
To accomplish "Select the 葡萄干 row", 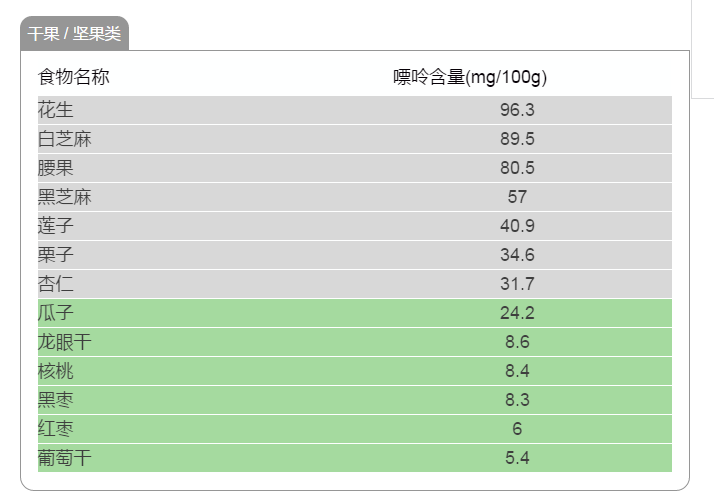I will point(355,458).
